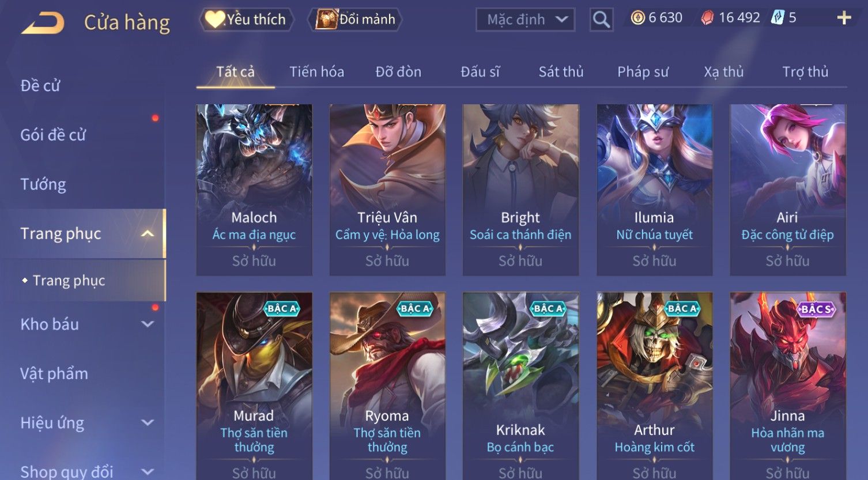Open the Ilumia Nữ chúa tuyết card
868x480 pixels.
coord(654,190)
